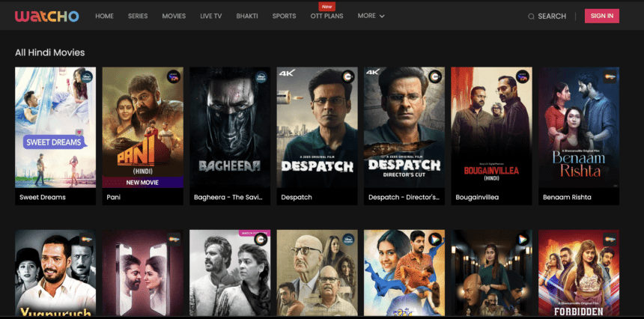Click play-logo badge on colorful dancing couple poster

pyautogui.click(x=435, y=240)
